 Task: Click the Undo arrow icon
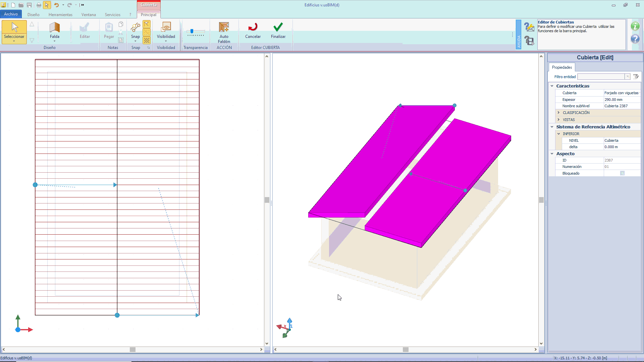pyautogui.click(x=56, y=5)
